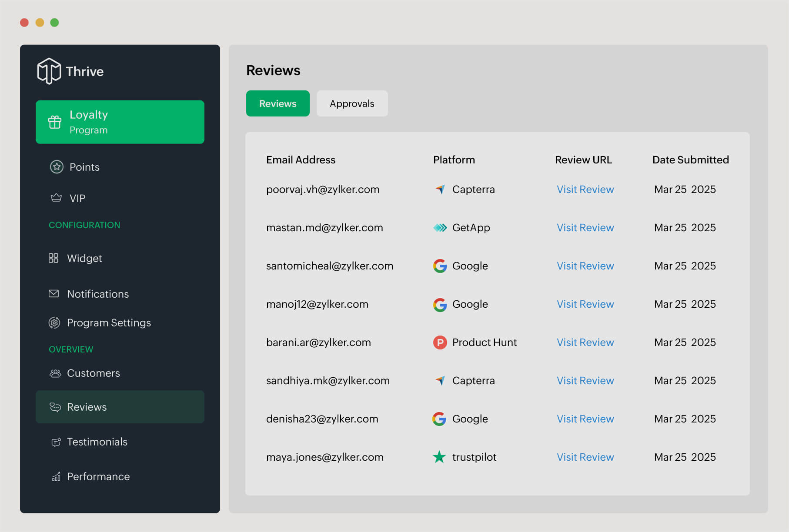This screenshot has height=532, width=789.
Task: Click the Thrive logo icon
Action: (x=49, y=71)
